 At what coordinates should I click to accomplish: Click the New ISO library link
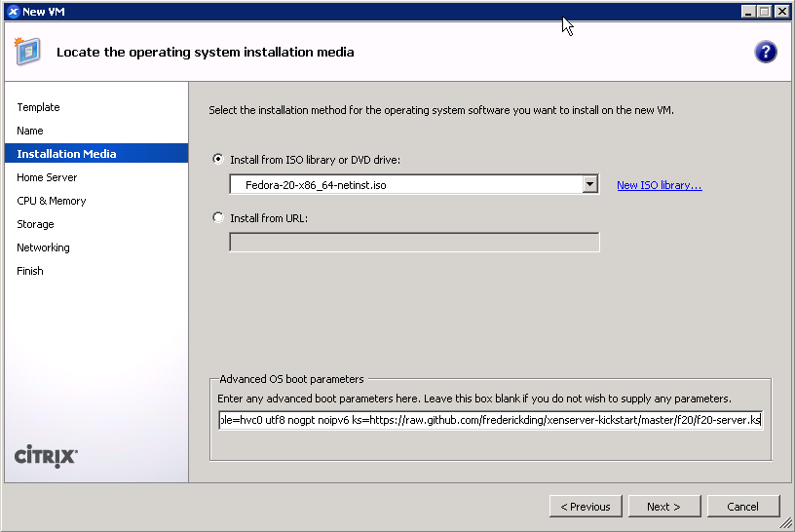click(660, 185)
